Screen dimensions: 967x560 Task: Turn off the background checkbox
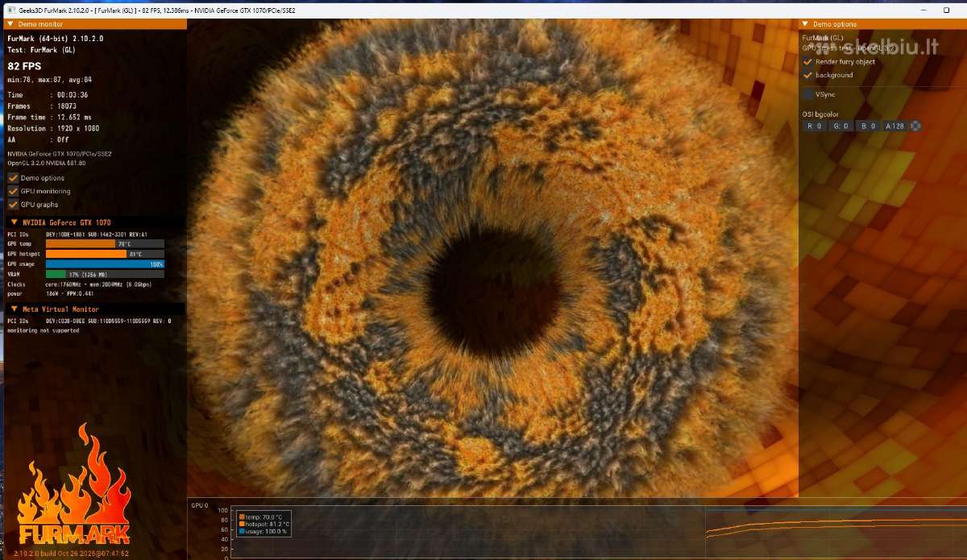coord(807,75)
